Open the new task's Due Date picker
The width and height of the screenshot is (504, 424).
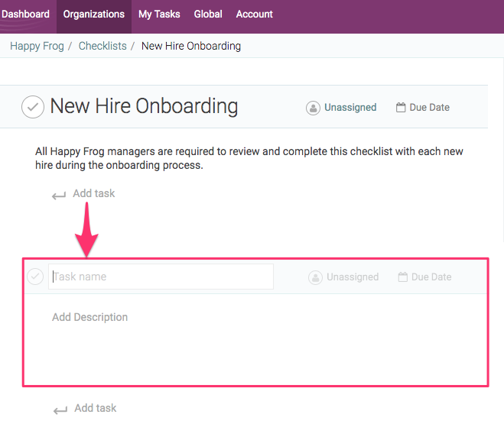(x=431, y=277)
